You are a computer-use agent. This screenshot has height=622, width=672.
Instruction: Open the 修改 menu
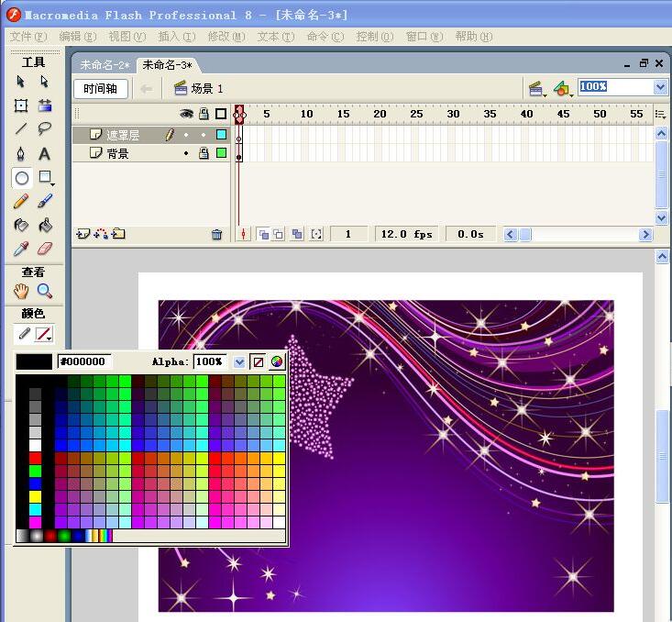[x=226, y=37]
